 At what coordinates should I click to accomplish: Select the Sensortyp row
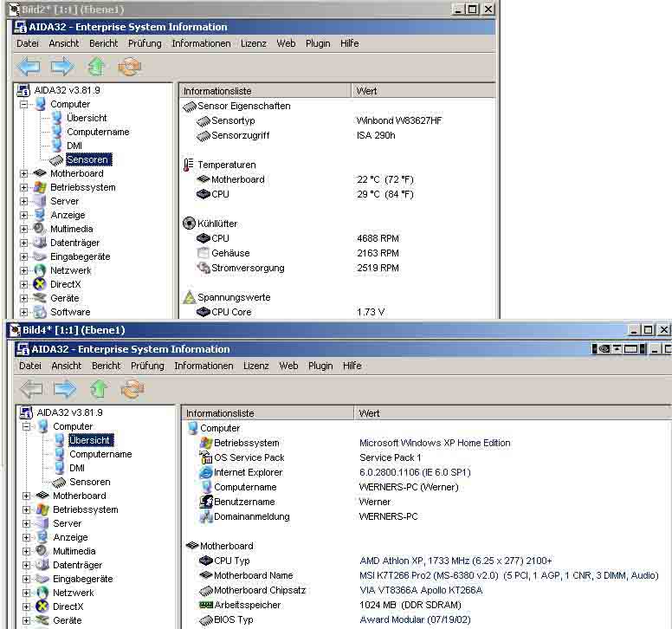click(x=319, y=121)
